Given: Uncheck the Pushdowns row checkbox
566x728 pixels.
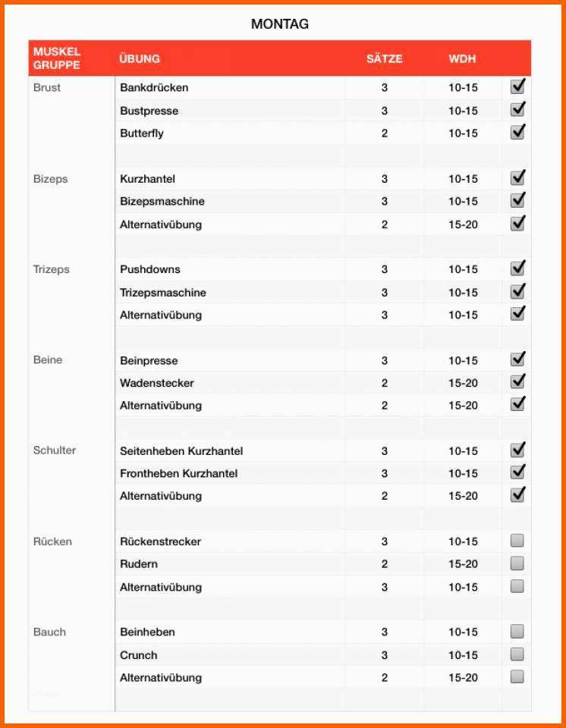Looking at the screenshot, I should pyautogui.click(x=517, y=269).
